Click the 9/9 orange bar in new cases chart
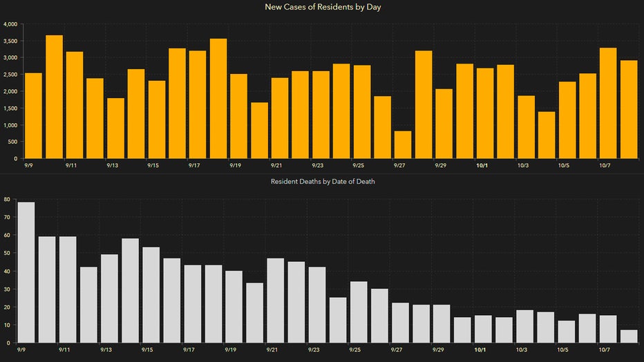 [x=34, y=115]
